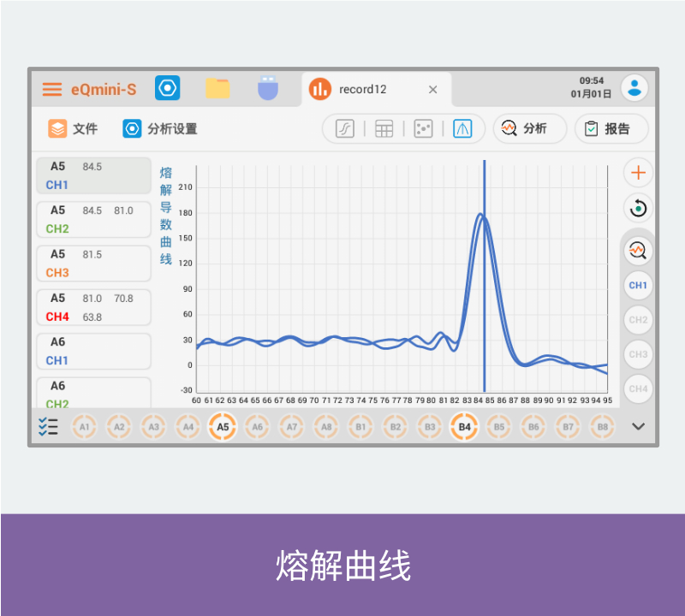The height and width of the screenshot is (616, 685).
Task: Open the multi-select checklist icon
Action: [x=48, y=426]
